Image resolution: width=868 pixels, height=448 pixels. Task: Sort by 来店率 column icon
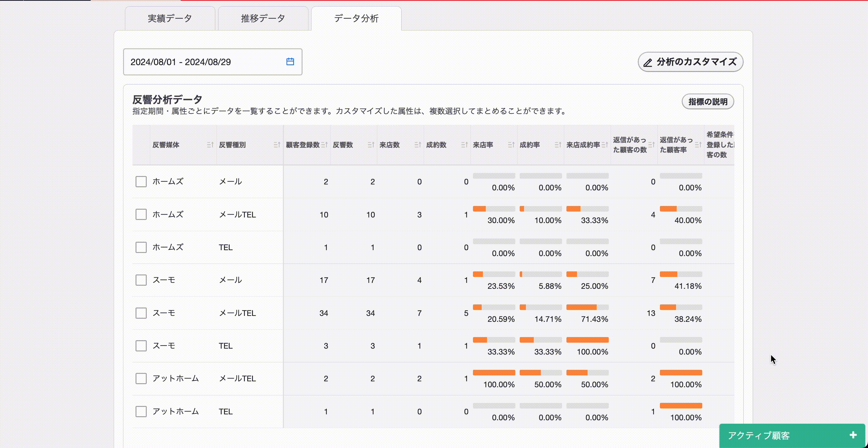tap(511, 145)
